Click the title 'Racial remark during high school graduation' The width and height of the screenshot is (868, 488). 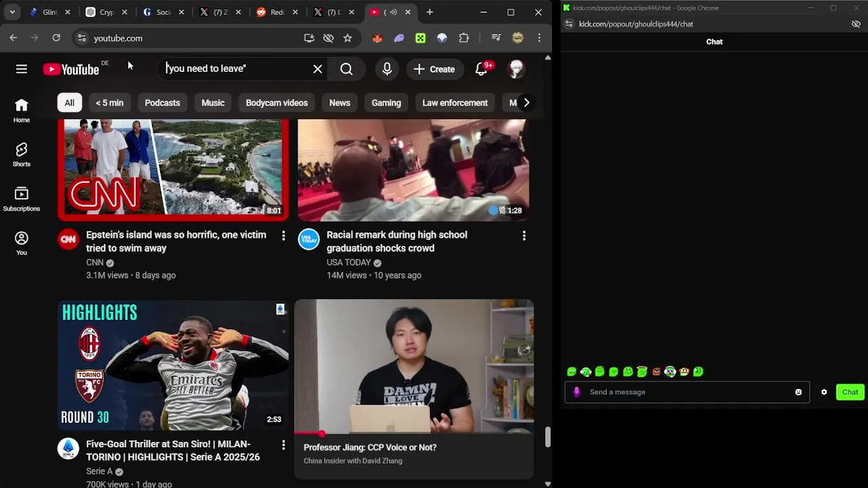pos(397,241)
